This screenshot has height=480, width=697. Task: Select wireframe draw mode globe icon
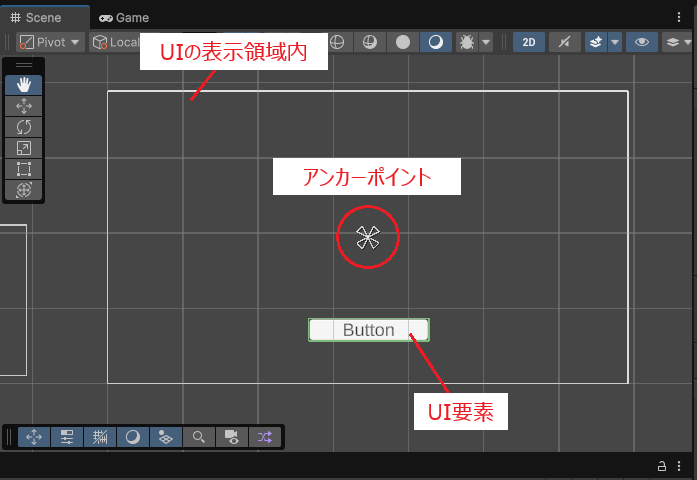(x=337, y=42)
